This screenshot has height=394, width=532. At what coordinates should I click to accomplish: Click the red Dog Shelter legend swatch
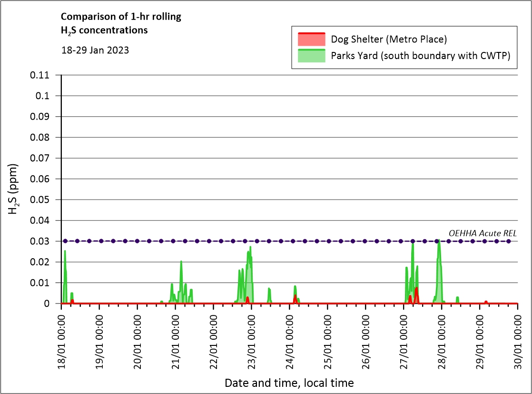311,39
